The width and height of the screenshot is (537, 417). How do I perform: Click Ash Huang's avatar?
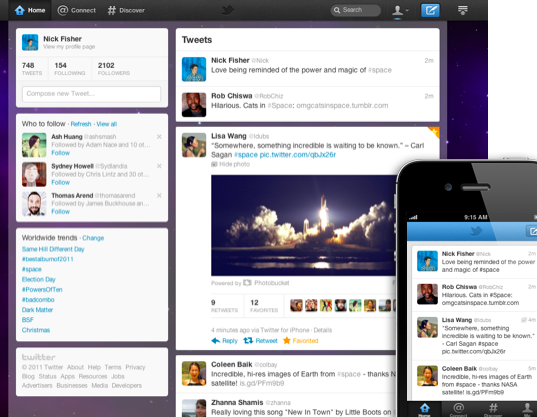pyautogui.click(x=34, y=145)
